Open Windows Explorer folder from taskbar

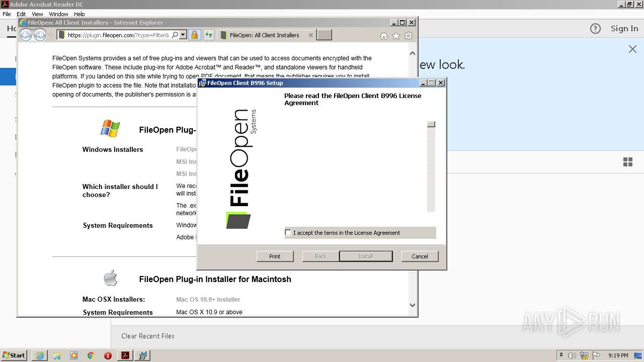57,355
